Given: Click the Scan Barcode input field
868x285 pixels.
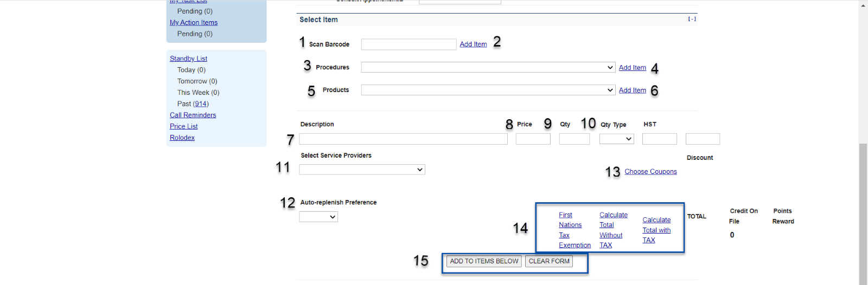Looking at the screenshot, I should coord(409,44).
